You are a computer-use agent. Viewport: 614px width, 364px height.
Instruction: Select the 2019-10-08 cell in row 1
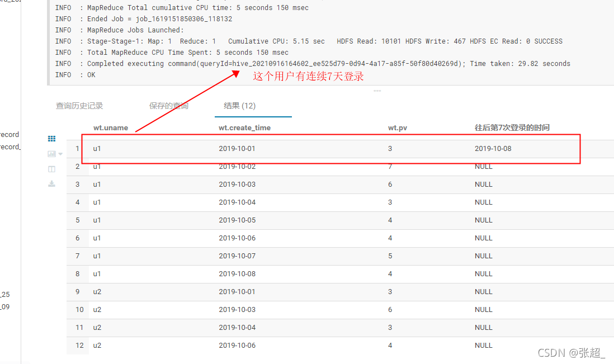pos(493,148)
